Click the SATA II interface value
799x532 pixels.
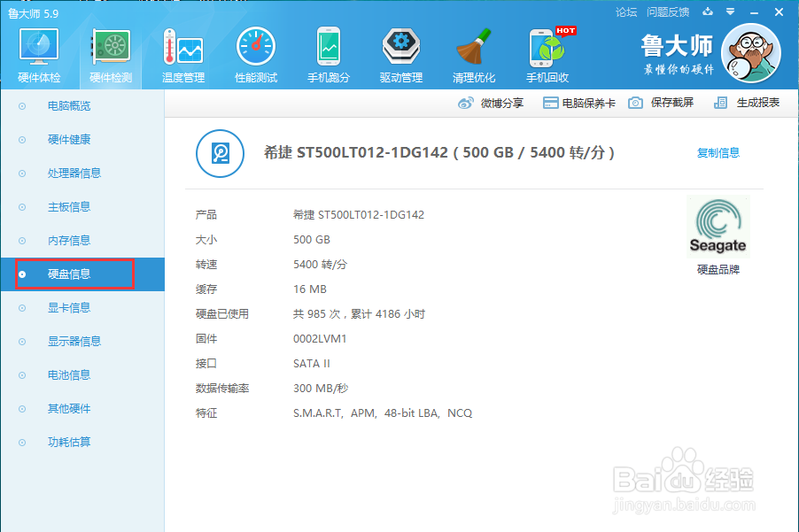311,364
